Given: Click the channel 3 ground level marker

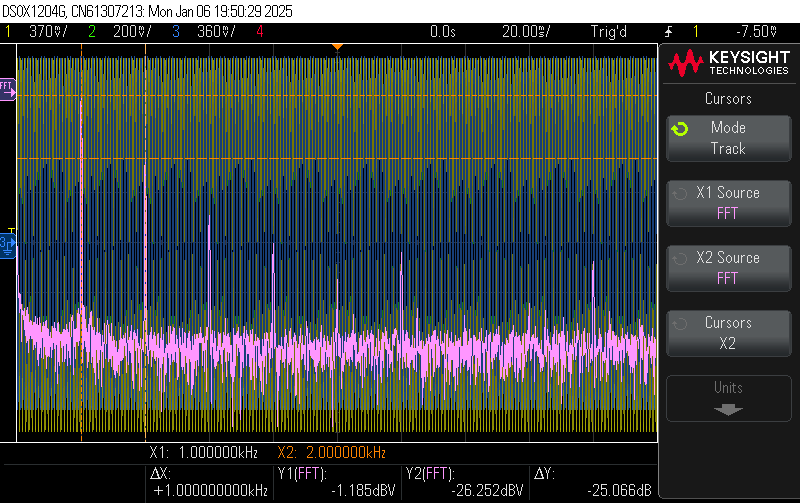Looking at the screenshot, I should (8, 246).
